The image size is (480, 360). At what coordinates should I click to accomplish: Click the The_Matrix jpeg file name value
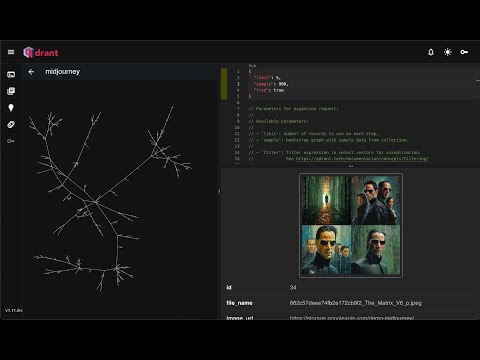[355, 303]
